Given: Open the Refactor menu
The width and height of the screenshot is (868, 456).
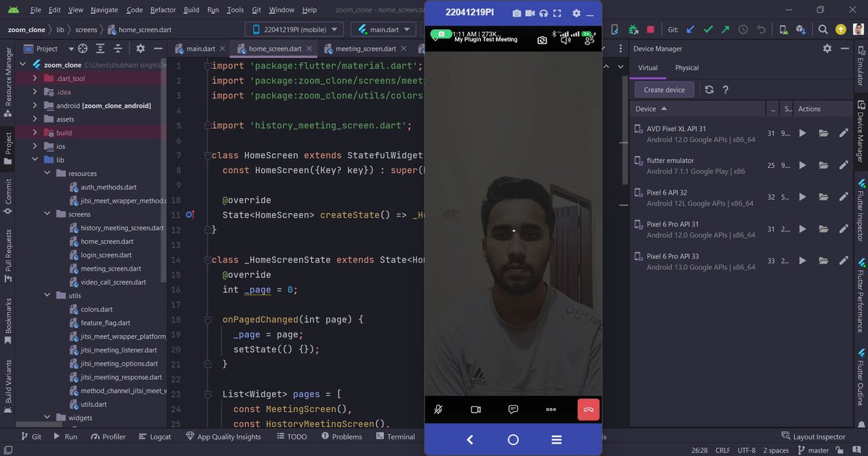Looking at the screenshot, I should [163, 10].
